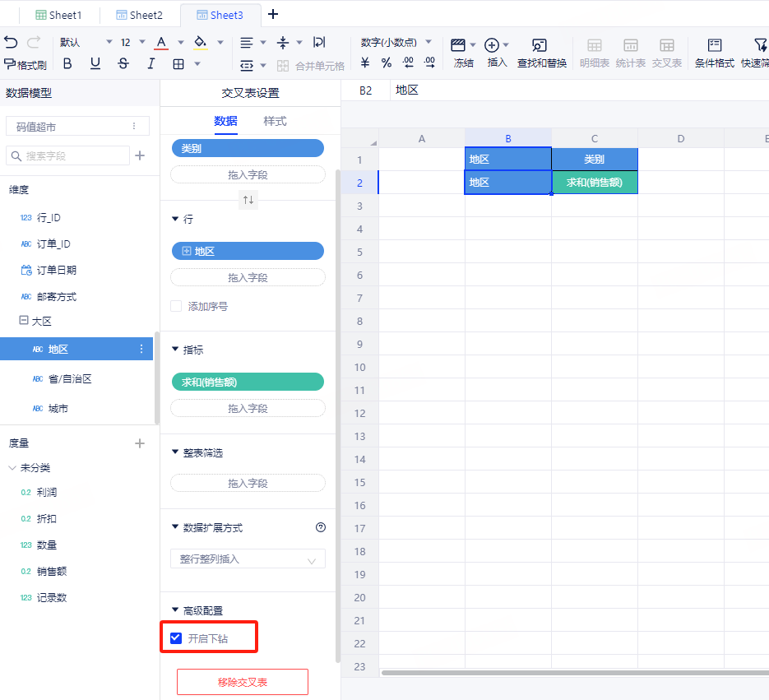Click the percent format icon

point(387,63)
